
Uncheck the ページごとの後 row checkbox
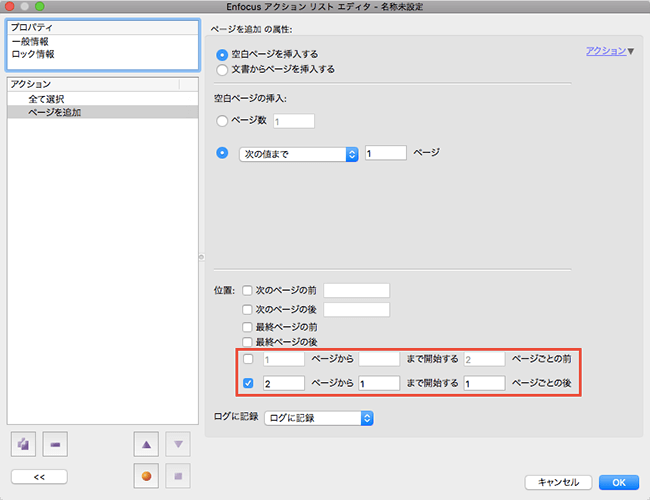(248, 383)
